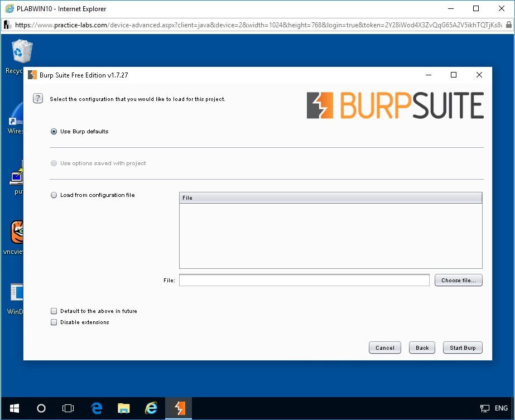Click the Start Burp button
The height and width of the screenshot is (420, 515).
[x=463, y=347]
